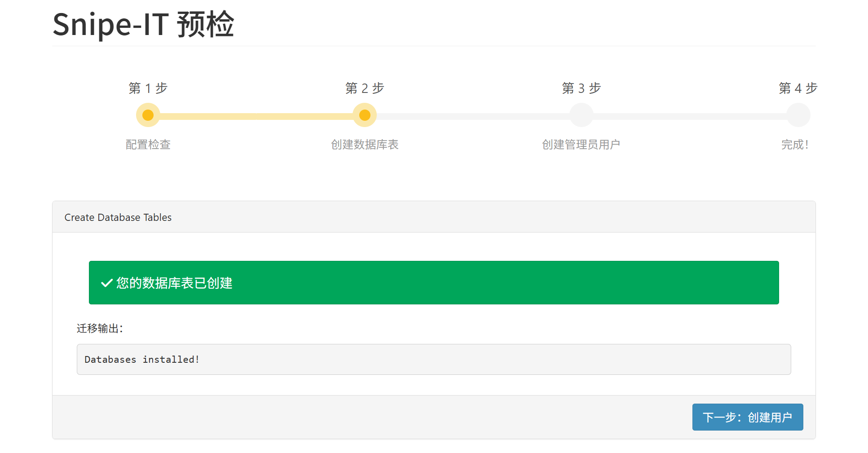Select the 您的数据库表已创建 success message

174,283
